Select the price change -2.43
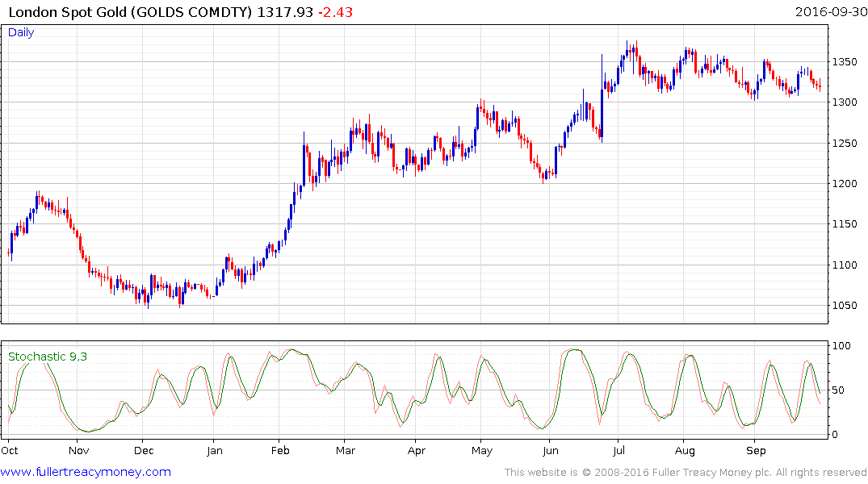 coord(335,11)
